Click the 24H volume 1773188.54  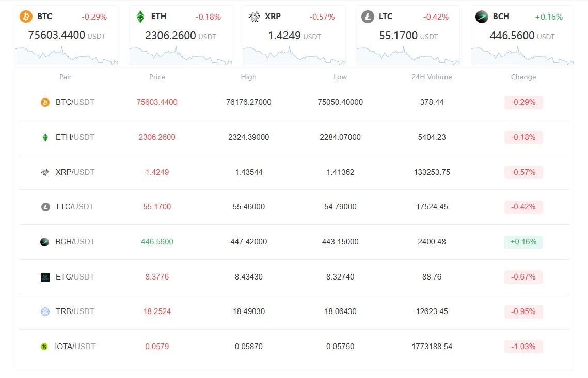(x=432, y=346)
